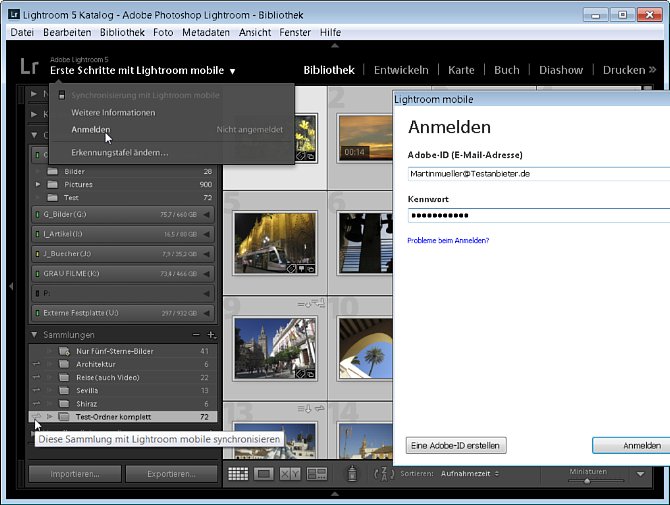Switch to Grid view in toolbar
The image size is (670, 505).
(238, 474)
